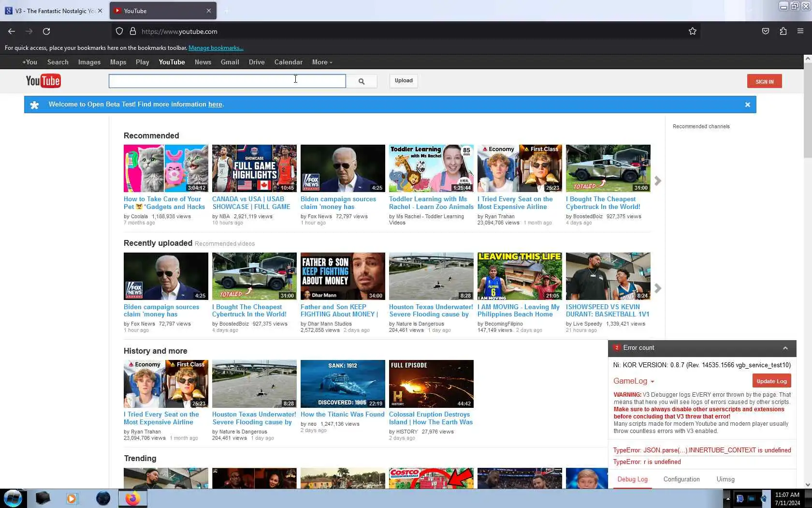
Task: Follow the 'here' link in beta banner
Action: 215,105
